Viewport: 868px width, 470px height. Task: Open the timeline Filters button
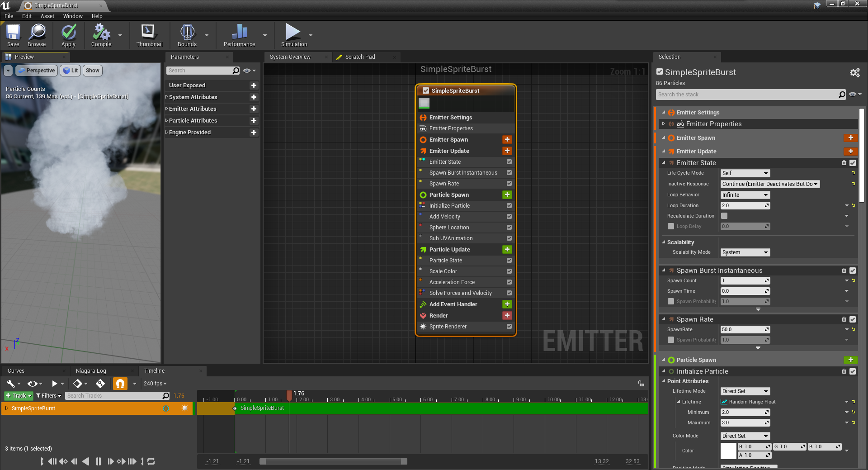pyautogui.click(x=49, y=396)
